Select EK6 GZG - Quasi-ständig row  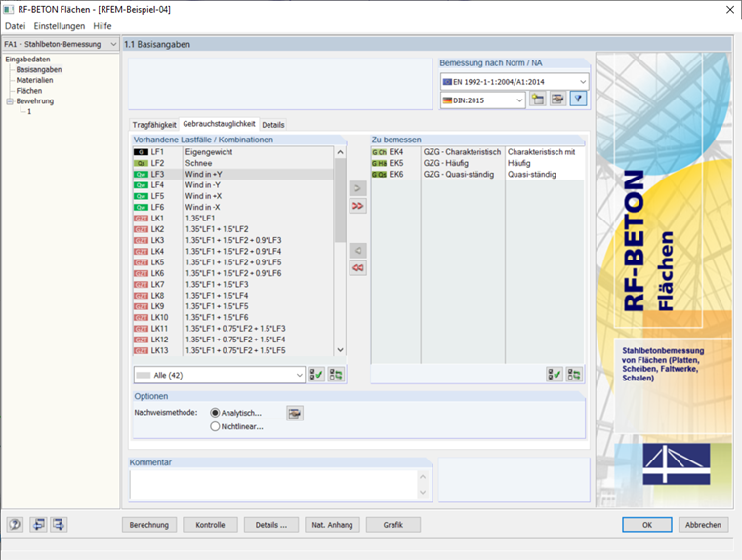477,174
